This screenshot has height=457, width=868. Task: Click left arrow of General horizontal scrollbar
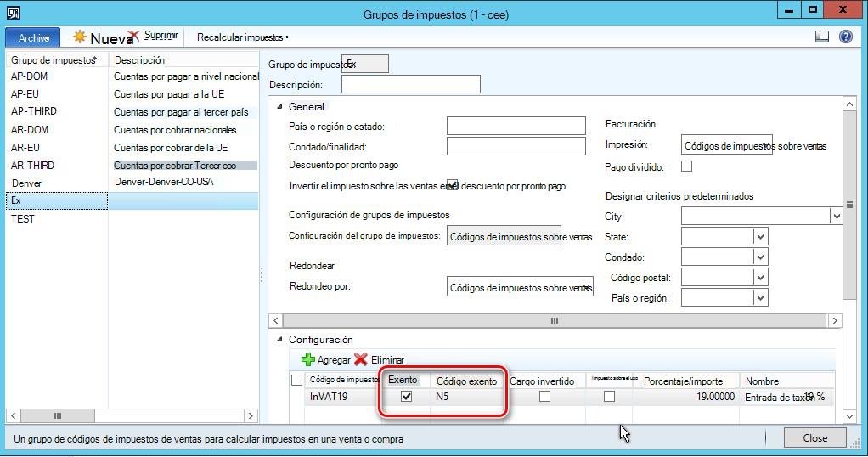point(276,321)
